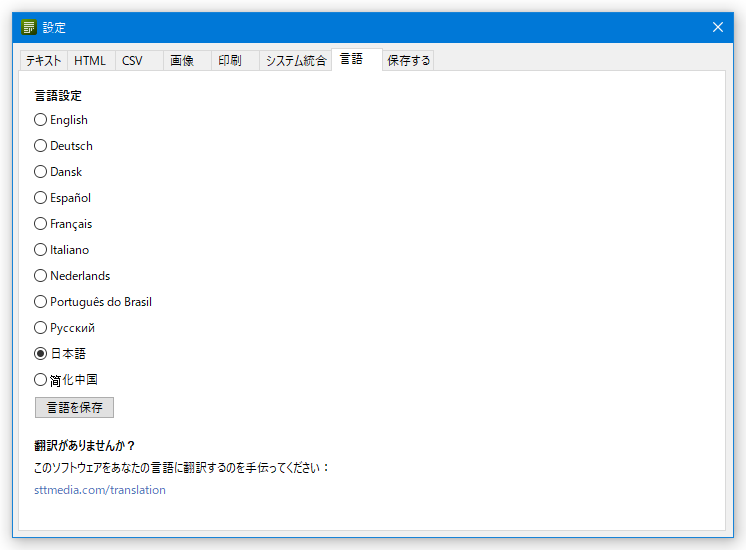Open the 保存する tab

pyautogui.click(x=408, y=60)
